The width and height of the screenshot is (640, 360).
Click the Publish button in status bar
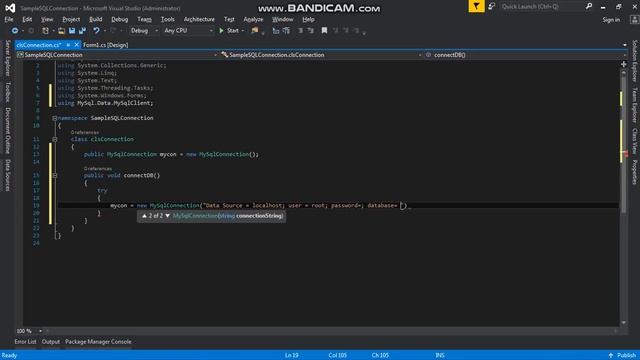coord(622,356)
